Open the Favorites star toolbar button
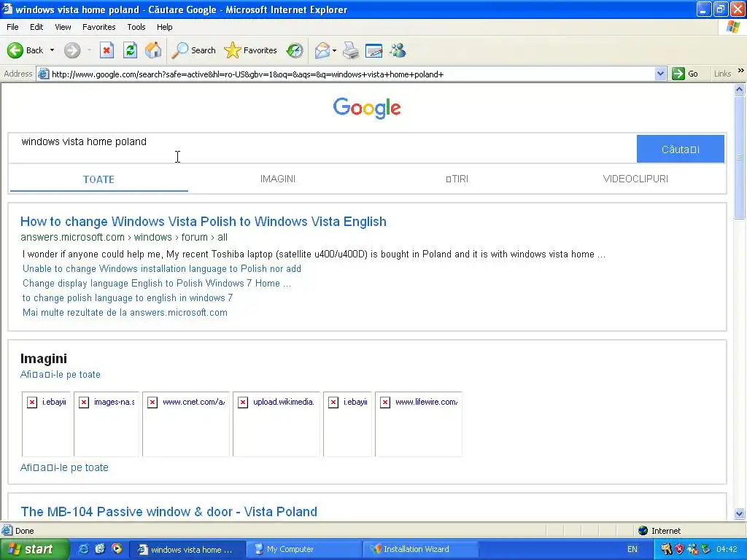The width and height of the screenshot is (747, 560). (250, 50)
